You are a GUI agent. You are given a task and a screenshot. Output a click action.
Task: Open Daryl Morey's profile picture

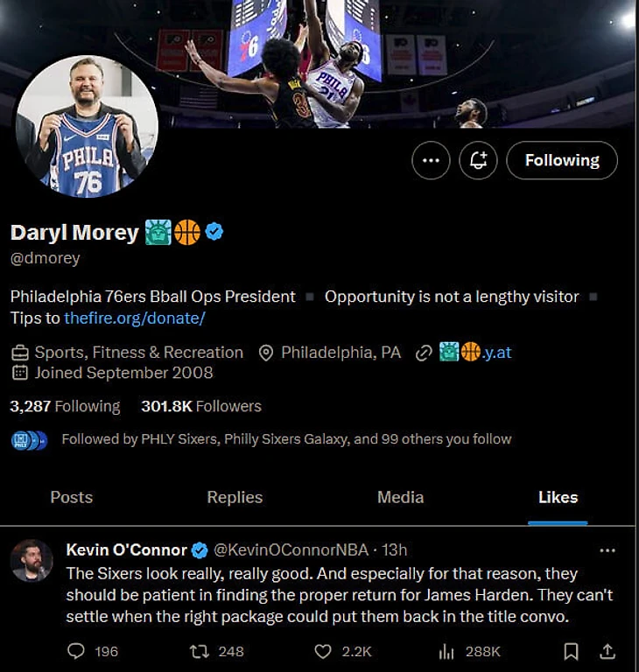87,126
